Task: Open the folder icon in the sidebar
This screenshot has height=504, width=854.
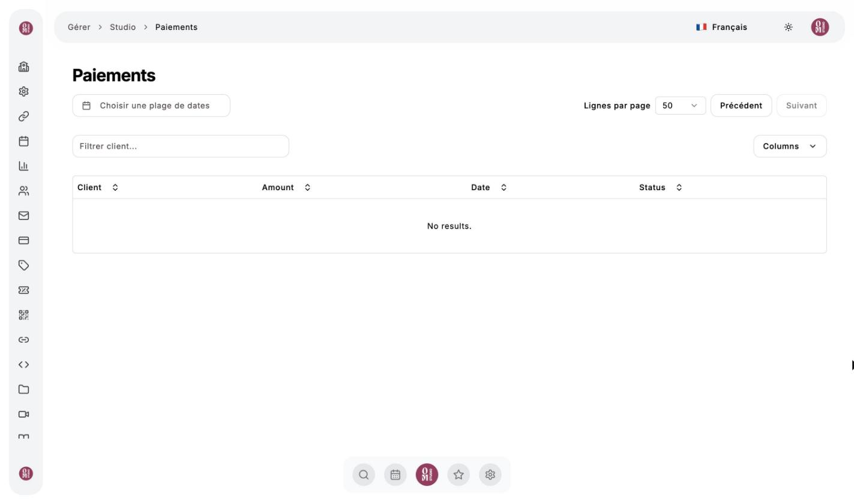Action: tap(24, 389)
